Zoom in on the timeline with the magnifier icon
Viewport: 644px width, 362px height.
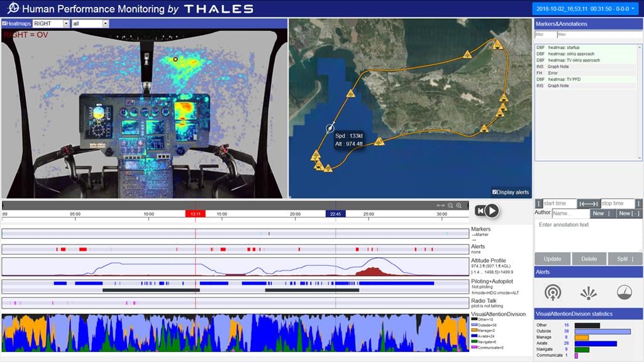click(x=459, y=205)
